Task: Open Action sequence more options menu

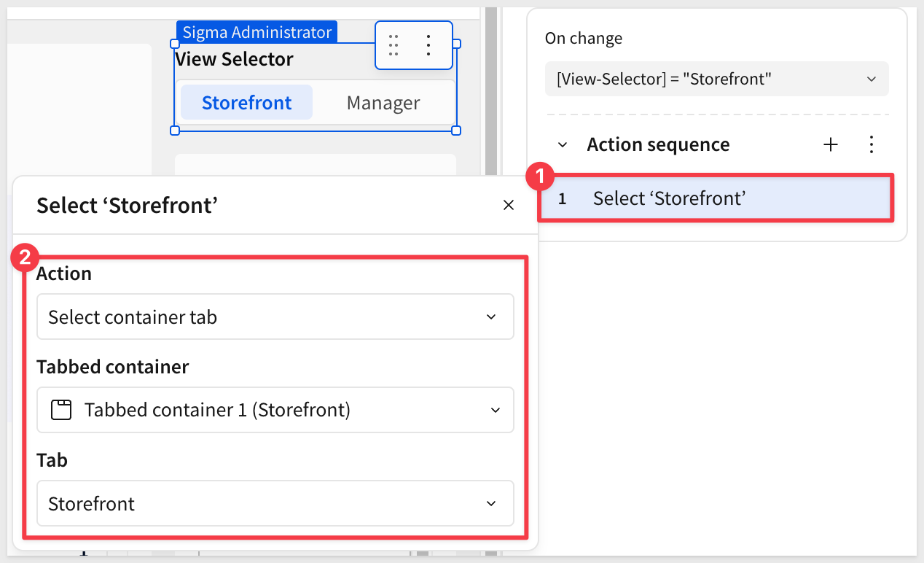Action: tap(872, 144)
